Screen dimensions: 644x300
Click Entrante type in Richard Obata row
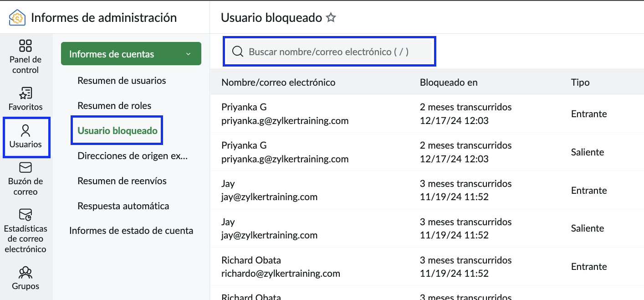pos(589,267)
